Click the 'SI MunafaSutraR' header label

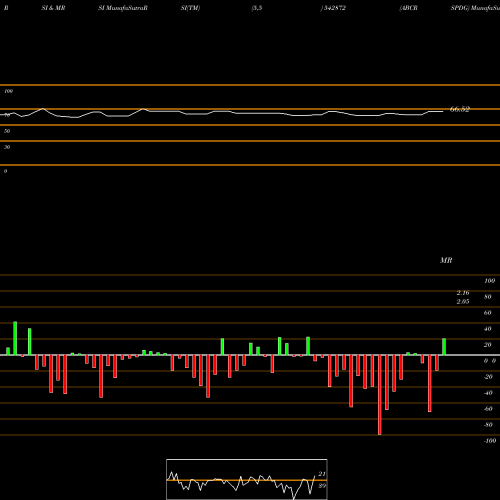point(123,8)
